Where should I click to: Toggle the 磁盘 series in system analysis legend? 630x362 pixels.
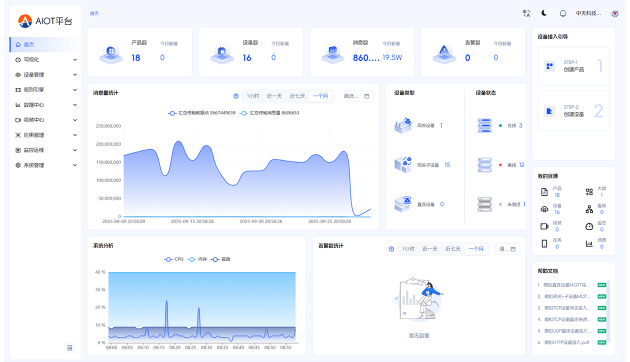[x=221, y=259]
